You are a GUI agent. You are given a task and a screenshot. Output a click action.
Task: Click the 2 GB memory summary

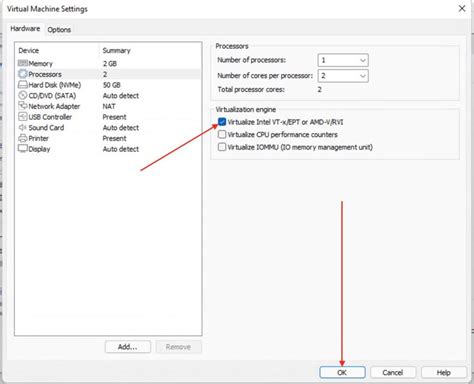click(x=110, y=64)
